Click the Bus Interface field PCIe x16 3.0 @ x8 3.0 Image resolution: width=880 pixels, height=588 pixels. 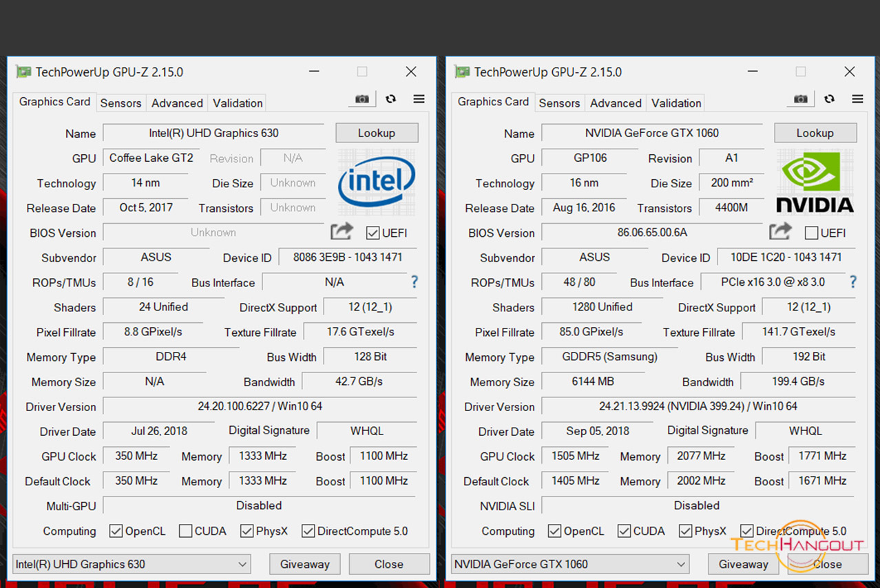pyautogui.click(x=773, y=282)
